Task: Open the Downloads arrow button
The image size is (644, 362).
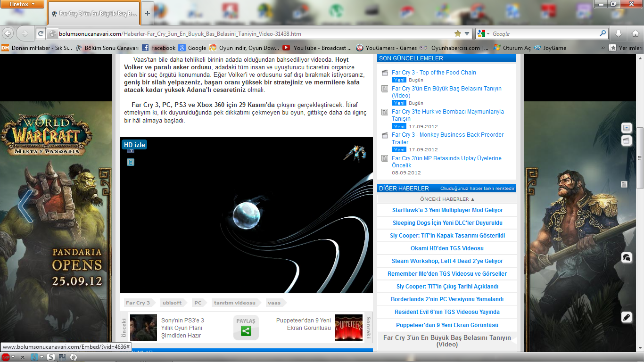Action: point(619,33)
